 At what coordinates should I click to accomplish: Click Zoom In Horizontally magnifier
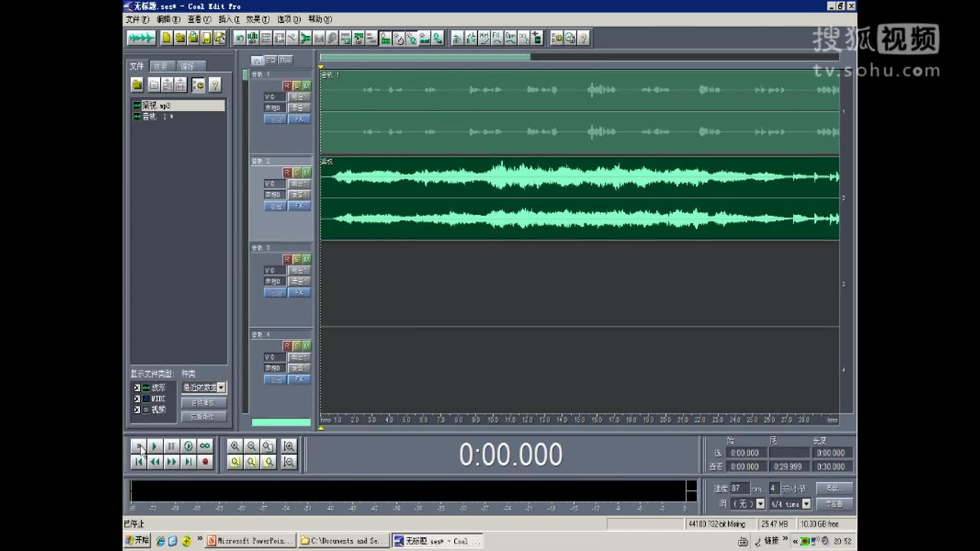(x=235, y=446)
